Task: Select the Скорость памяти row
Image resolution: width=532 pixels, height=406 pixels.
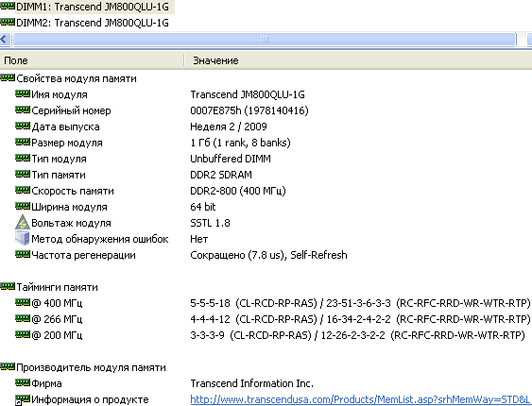Action: (266, 191)
